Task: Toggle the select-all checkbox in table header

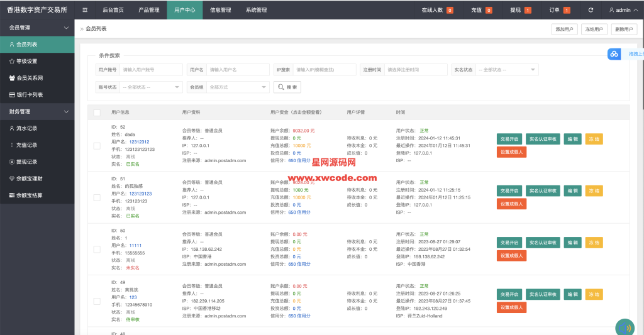Action: tap(97, 113)
